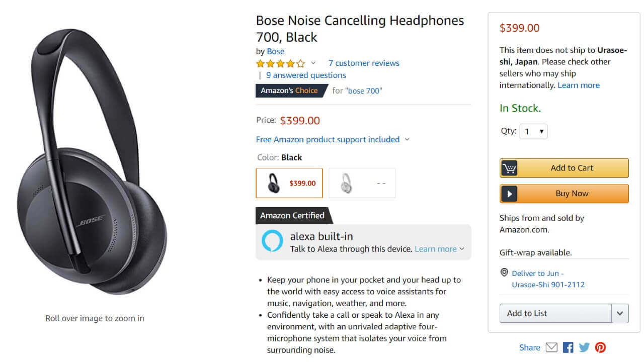Expand the Add to List dropdown arrow
644x362 pixels.
coord(620,313)
